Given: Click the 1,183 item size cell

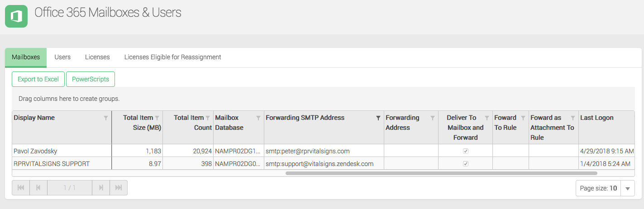Looking at the screenshot, I should click(x=137, y=151).
